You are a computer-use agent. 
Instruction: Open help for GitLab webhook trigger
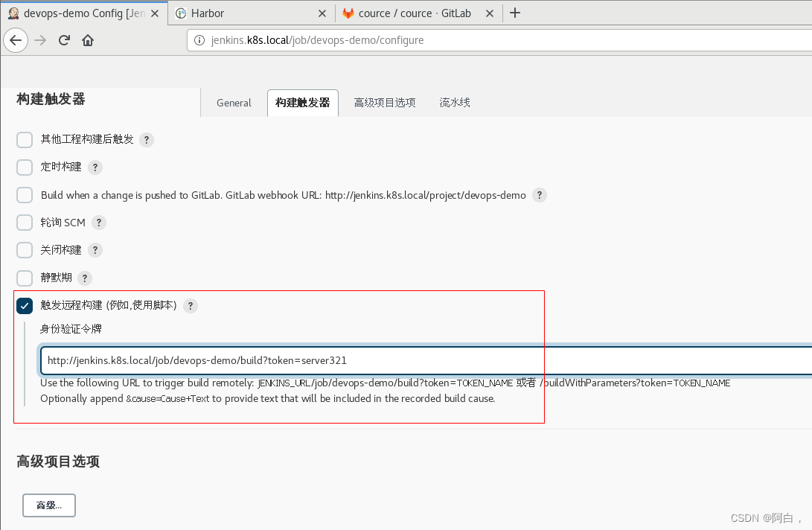[x=540, y=195]
